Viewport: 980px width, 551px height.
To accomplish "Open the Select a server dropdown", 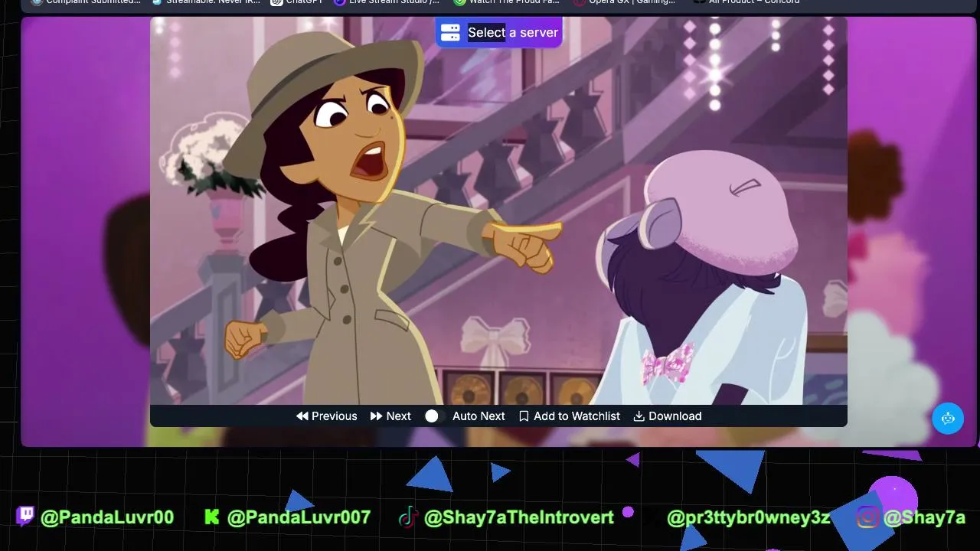I will pyautogui.click(x=498, y=32).
